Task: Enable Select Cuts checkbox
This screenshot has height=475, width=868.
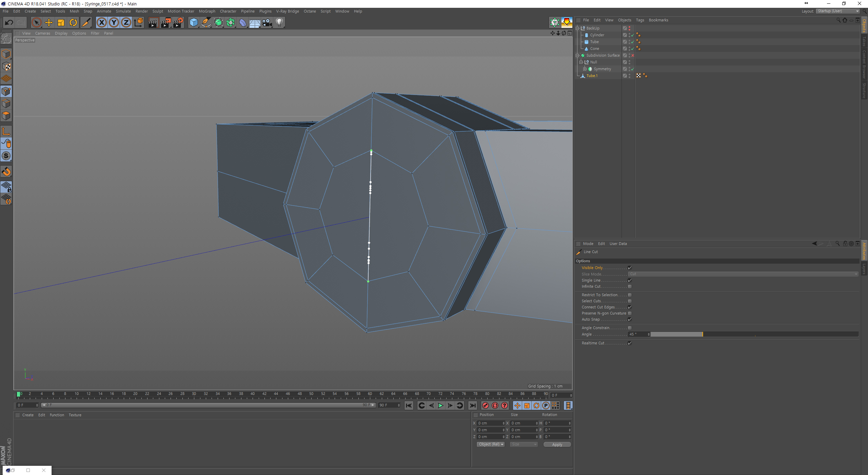Action: pos(630,301)
